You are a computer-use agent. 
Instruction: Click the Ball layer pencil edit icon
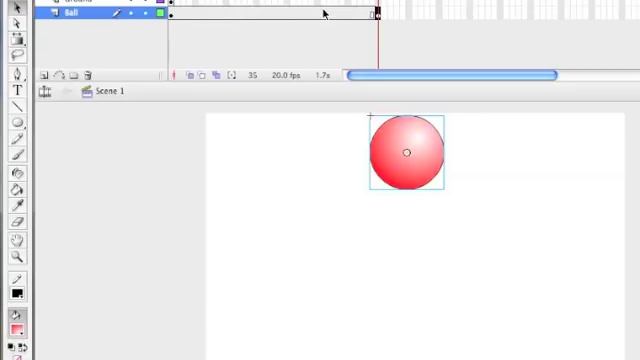(117, 13)
